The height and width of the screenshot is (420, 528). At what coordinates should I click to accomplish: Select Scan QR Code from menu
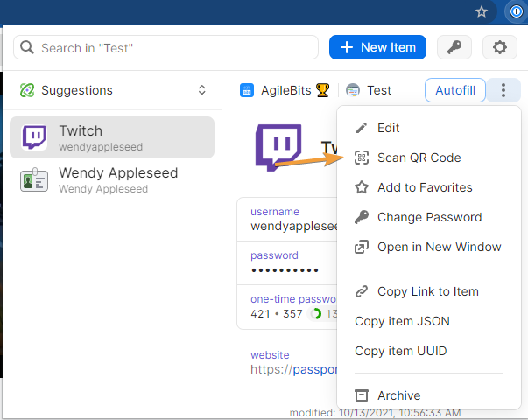tap(419, 157)
